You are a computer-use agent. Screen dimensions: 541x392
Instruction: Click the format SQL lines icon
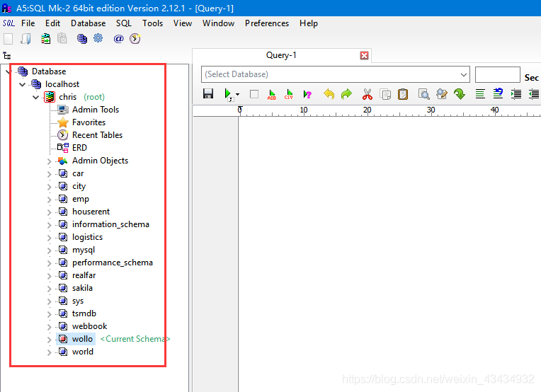[x=480, y=94]
